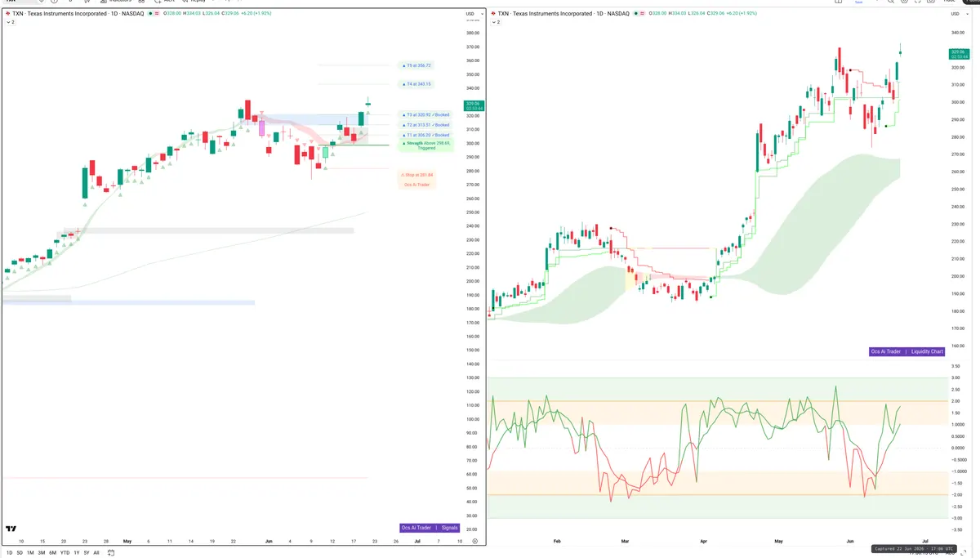Click the 'T4 at 343.15' target label
The width and height of the screenshot is (980, 558).
416,84
